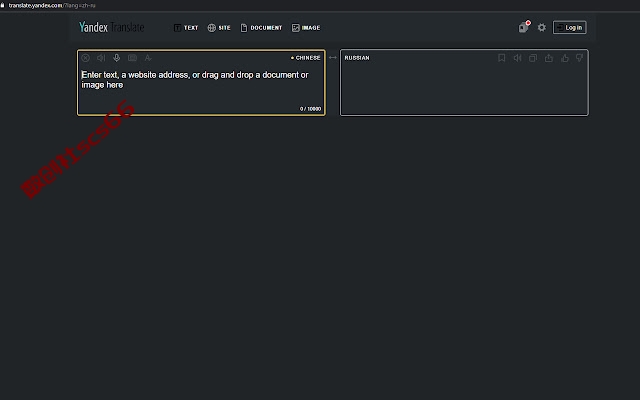
Task: Switch to the DOCUMENT translation tab
Action: coord(261,28)
